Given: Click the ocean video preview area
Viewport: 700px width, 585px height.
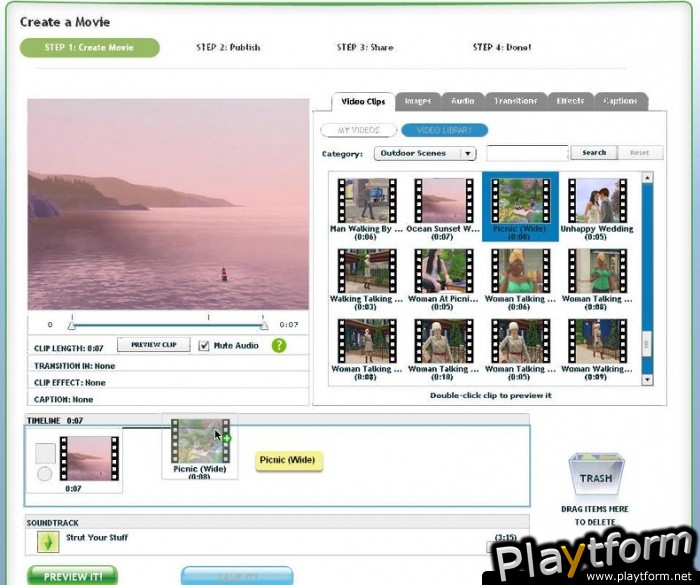Looking at the screenshot, I should tap(168, 204).
